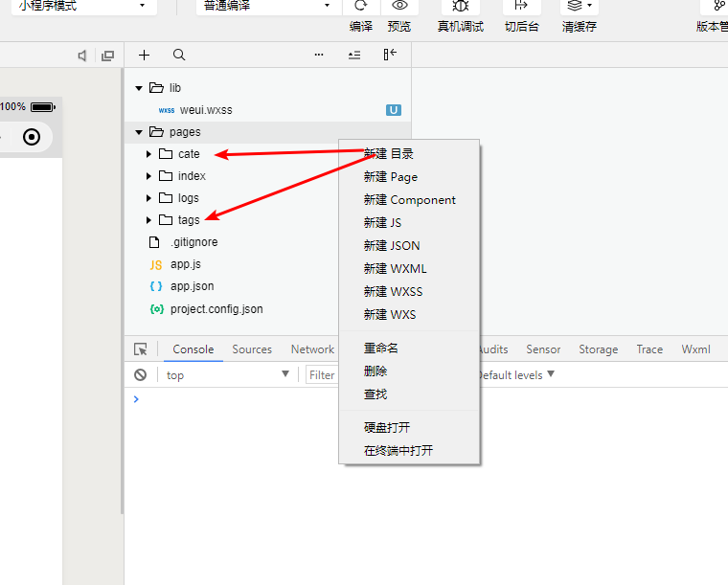
Task: Select 新建 Page from context menu
Action: (390, 177)
